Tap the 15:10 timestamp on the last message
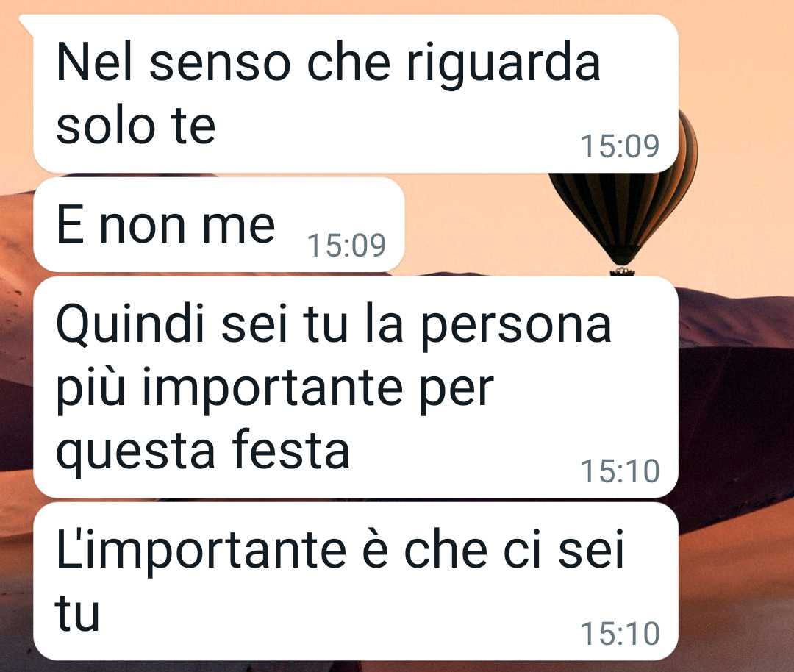 click(x=620, y=634)
